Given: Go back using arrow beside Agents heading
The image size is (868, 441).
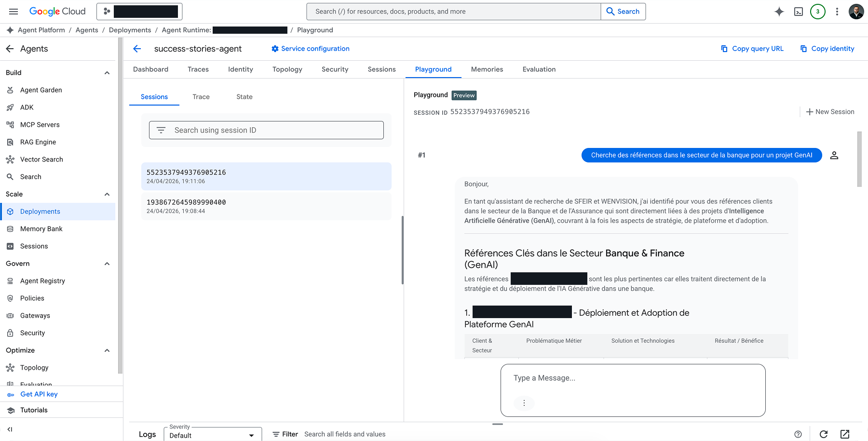Looking at the screenshot, I should click(x=10, y=49).
